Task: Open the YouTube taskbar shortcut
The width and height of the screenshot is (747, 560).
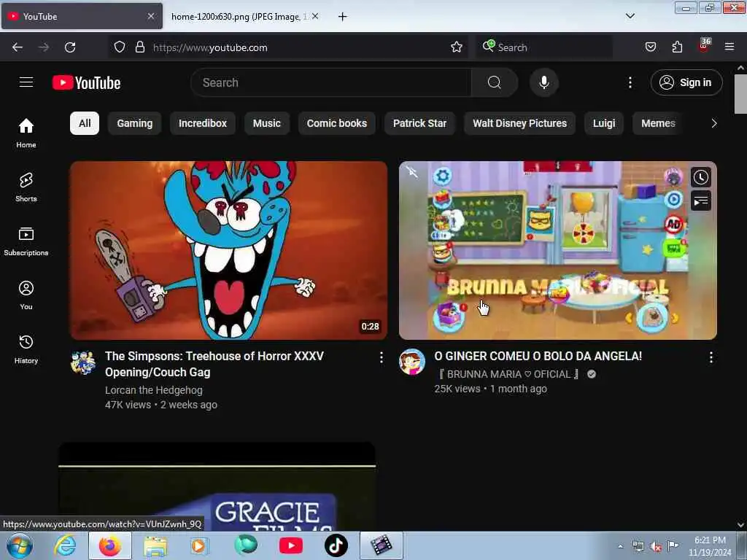Action: click(291, 545)
